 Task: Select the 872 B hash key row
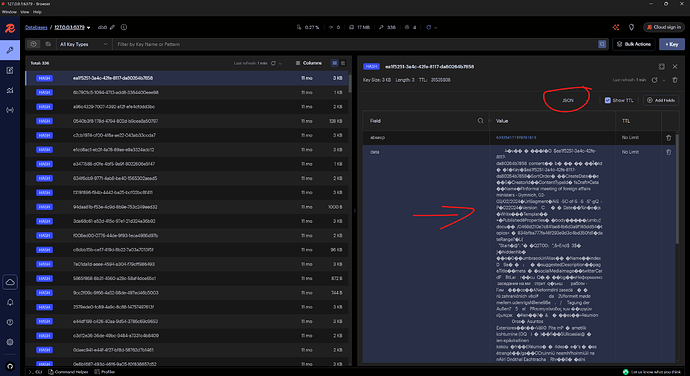(x=187, y=278)
